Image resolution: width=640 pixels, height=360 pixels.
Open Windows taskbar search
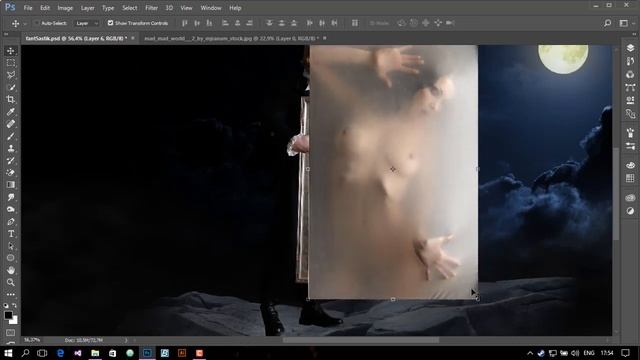pyautogui.click(x=25, y=353)
